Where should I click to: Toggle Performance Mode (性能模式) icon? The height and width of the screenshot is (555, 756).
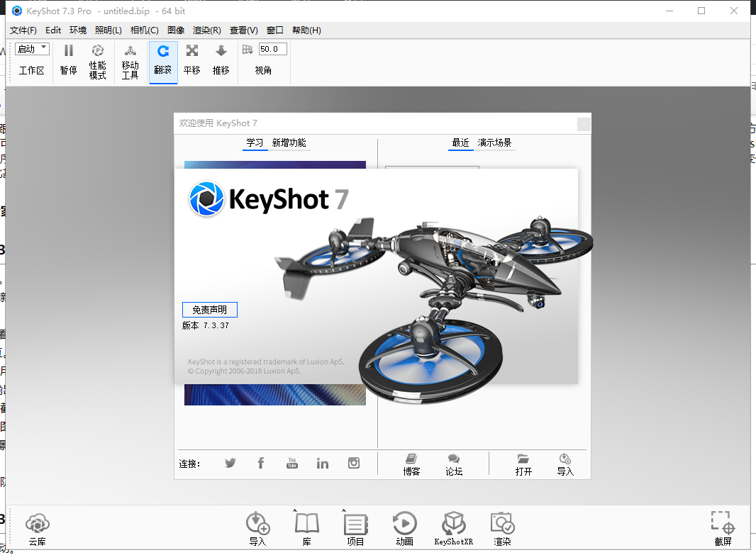tap(97, 50)
